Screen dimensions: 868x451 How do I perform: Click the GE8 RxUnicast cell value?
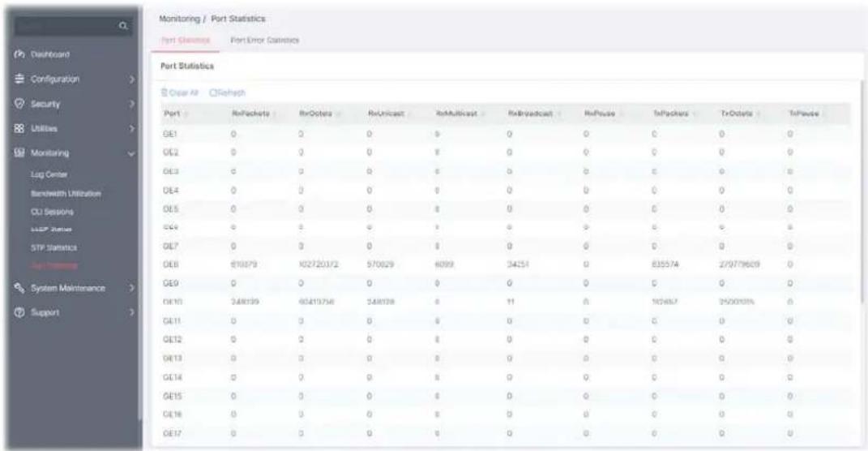click(380, 264)
